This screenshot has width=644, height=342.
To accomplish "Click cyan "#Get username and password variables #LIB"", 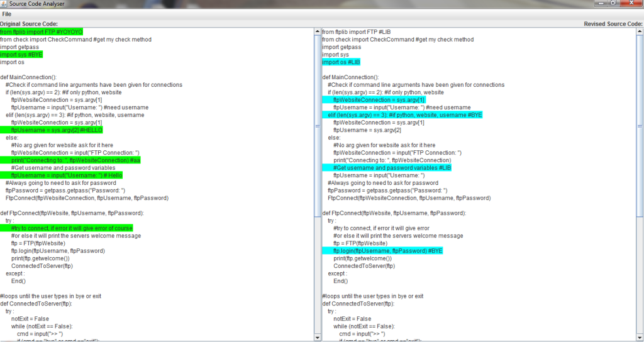I will (x=387, y=168).
